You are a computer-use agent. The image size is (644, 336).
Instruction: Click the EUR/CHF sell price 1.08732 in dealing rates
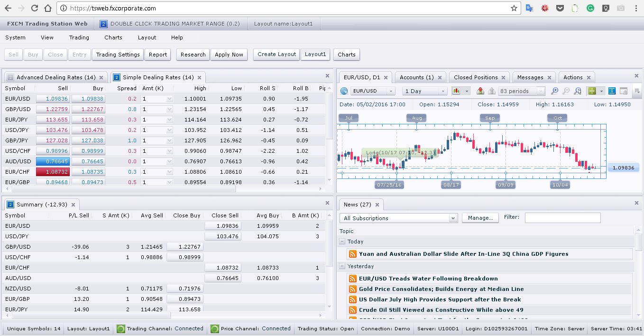[x=53, y=172]
